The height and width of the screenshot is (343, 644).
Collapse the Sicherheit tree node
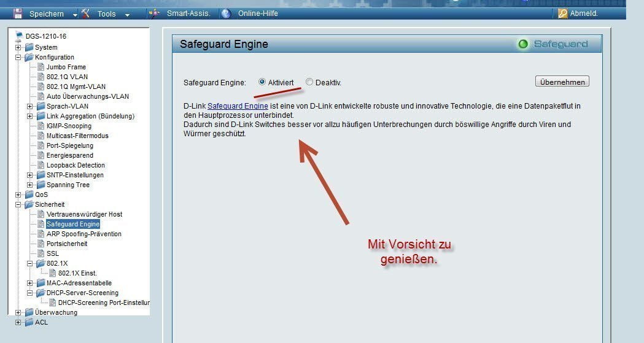tap(18, 204)
